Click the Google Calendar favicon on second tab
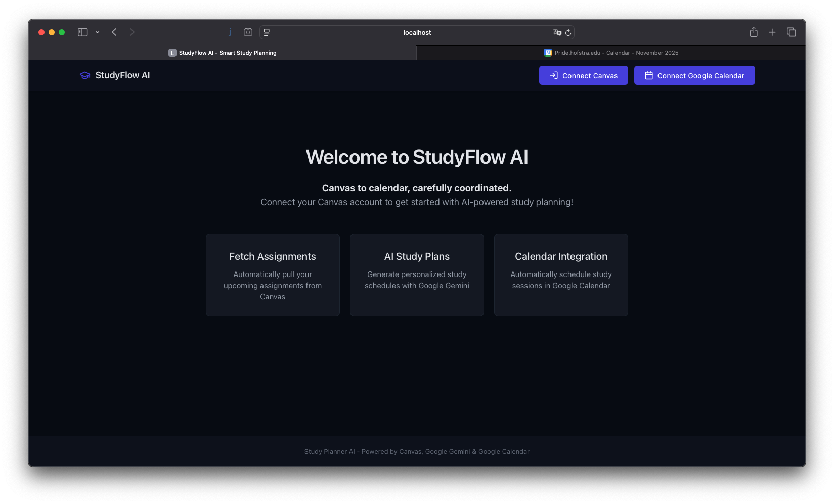This screenshot has width=834, height=504. point(548,53)
